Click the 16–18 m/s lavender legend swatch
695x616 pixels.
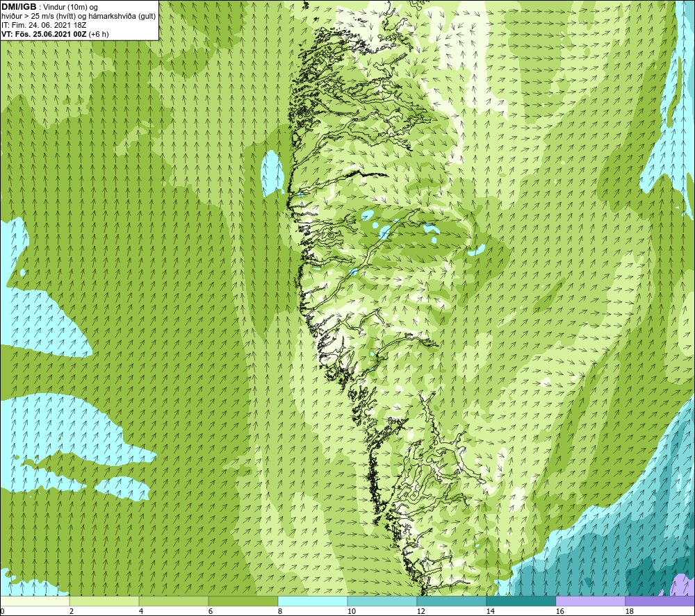[x=590, y=601]
